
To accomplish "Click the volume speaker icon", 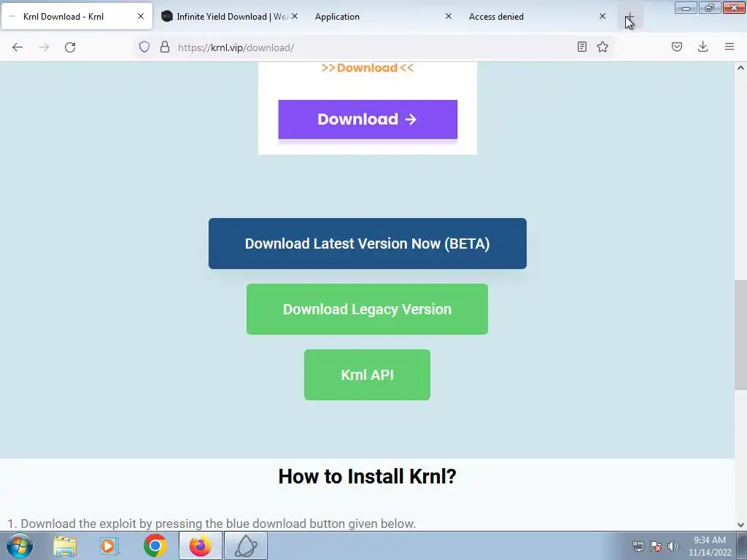I will [x=673, y=546].
